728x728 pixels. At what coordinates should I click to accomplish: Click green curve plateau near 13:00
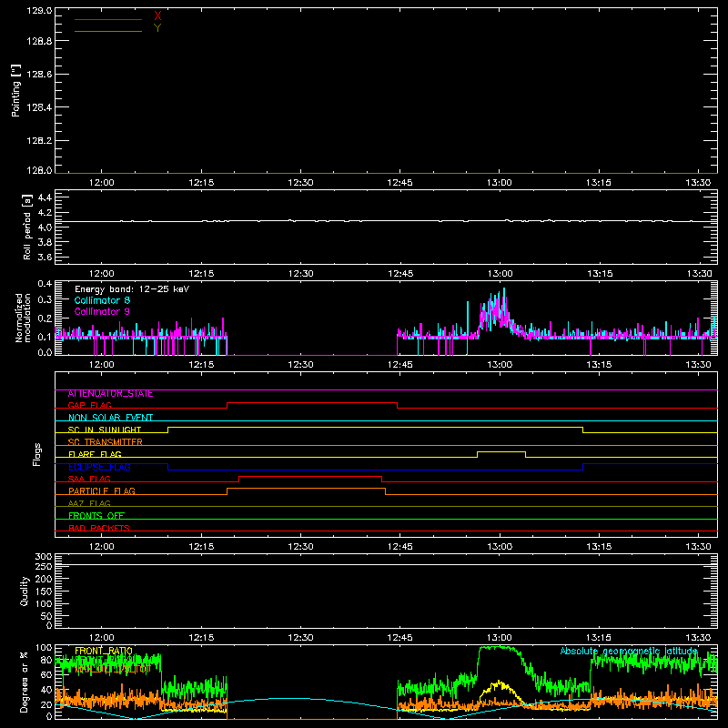(x=497, y=648)
